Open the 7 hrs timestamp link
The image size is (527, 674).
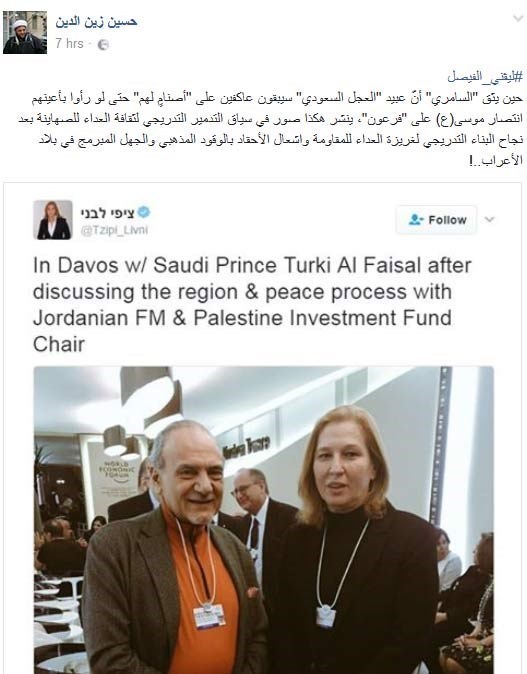(69, 44)
